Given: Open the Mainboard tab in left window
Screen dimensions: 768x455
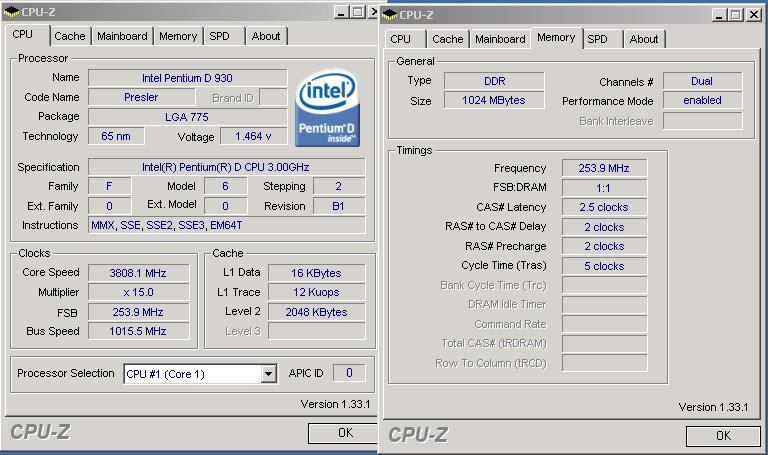Looking at the screenshot, I should [x=122, y=36].
